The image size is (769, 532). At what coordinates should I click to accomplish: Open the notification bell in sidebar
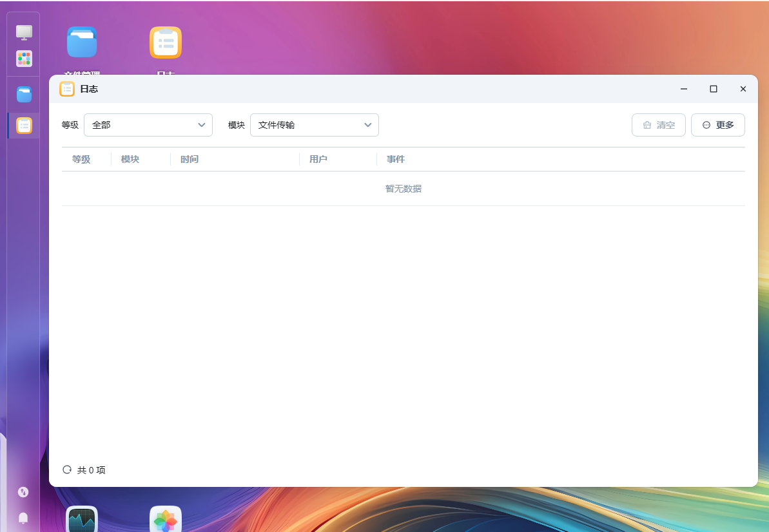tap(23, 518)
